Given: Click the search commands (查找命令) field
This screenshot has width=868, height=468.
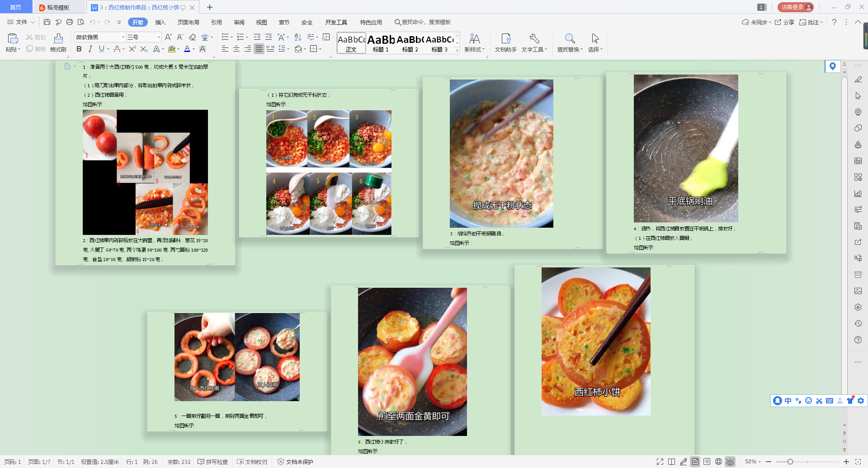Looking at the screenshot, I should click(x=423, y=22).
